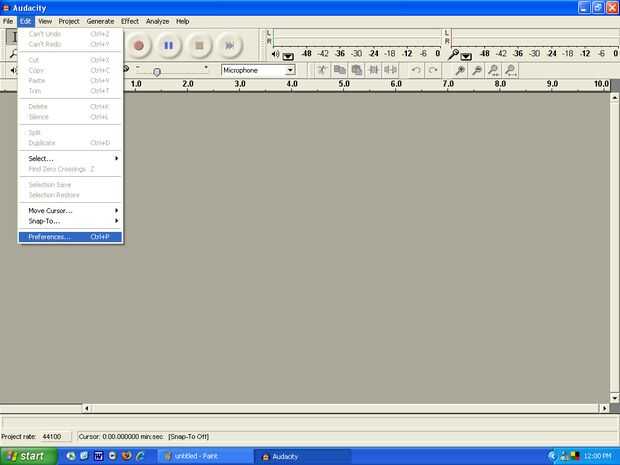This screenshot has height=465, width=620.
Task: Click the Snap-To Off status text
Action: click(x=189, y=437)
